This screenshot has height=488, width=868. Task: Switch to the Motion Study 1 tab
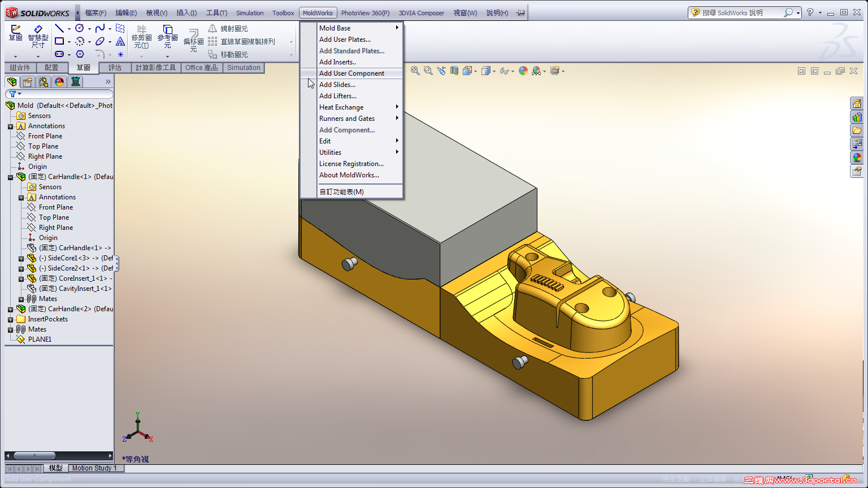point(94,468)
